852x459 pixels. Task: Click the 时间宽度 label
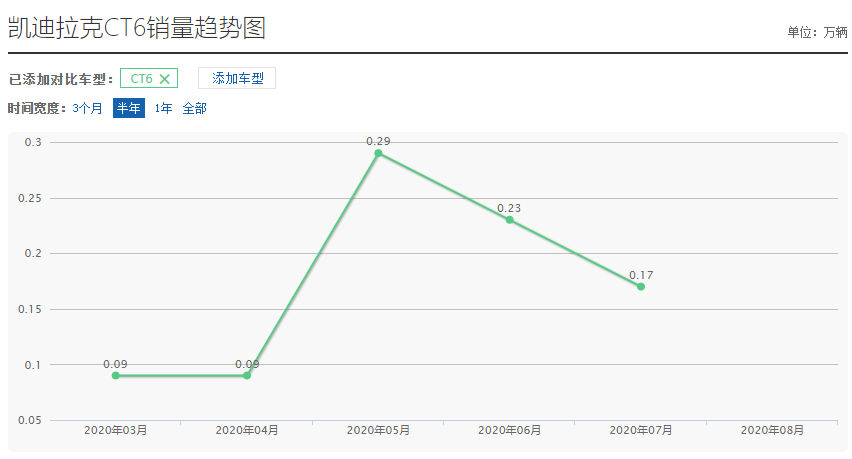(37, 108)
